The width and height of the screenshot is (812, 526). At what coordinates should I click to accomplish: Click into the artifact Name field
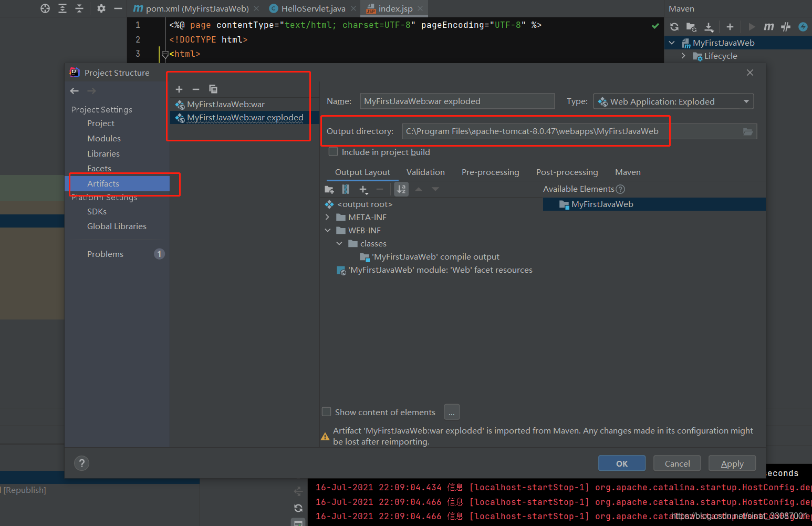(457, 101)
